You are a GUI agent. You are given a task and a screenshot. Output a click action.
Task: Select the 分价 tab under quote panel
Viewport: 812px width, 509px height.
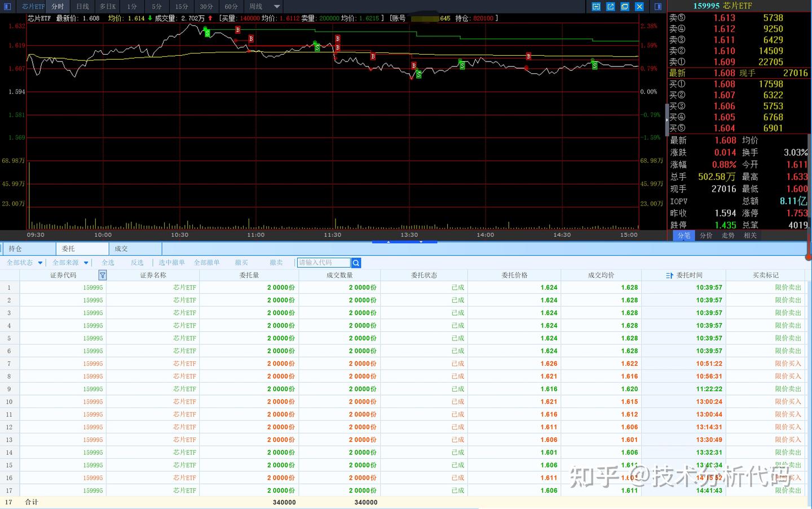click(x=706, y=236)
